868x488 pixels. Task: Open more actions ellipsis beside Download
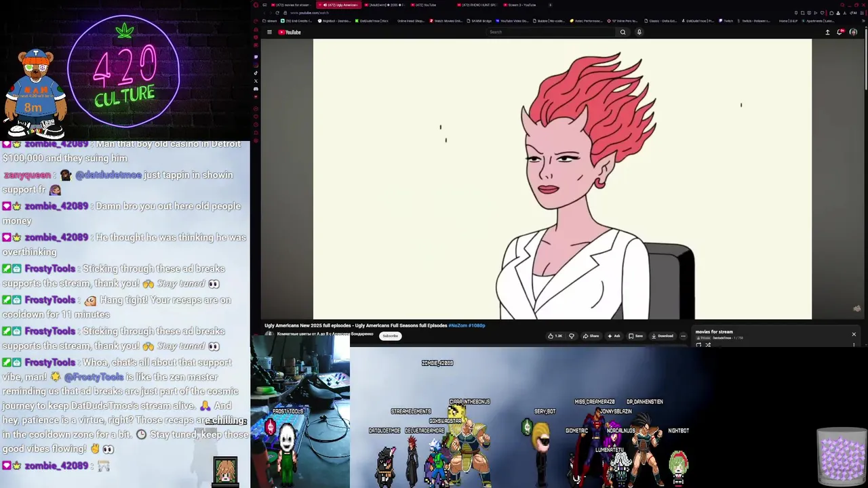683,336
